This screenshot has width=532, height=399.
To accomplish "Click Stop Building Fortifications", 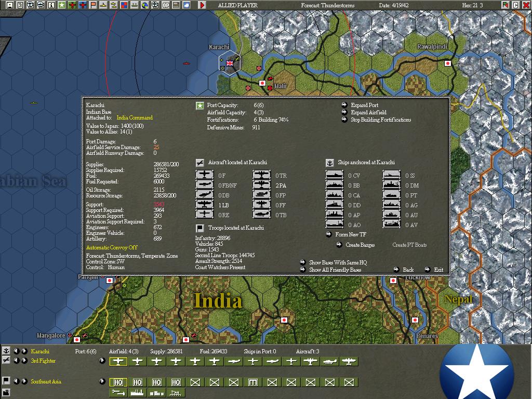I will tap(381, 119).
